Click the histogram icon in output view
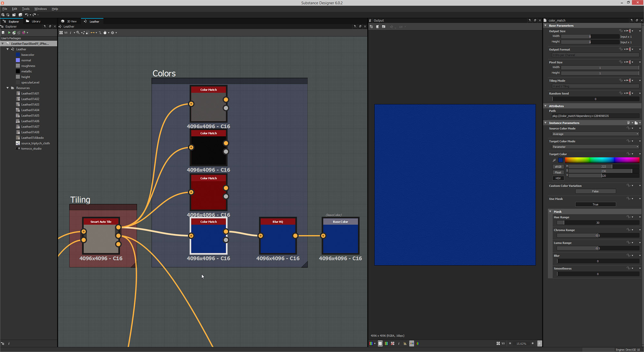Viewport: 644px width, 352px height. pos(405,344)
